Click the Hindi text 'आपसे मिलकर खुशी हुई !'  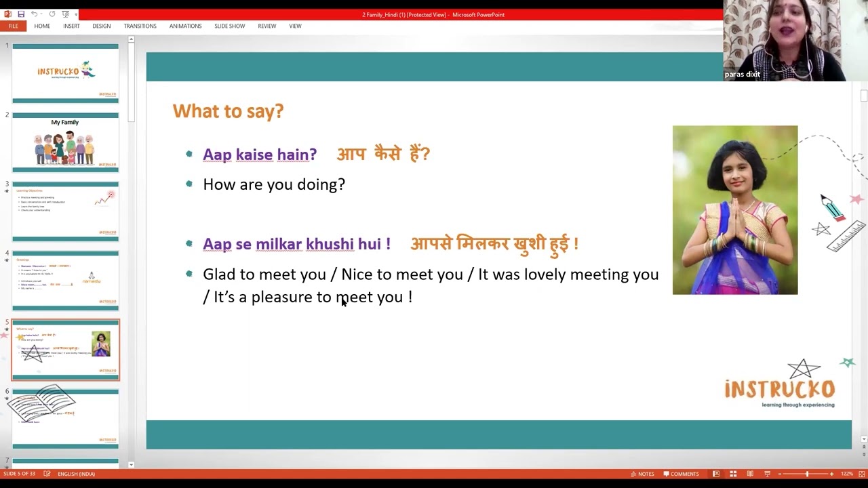coord(494,243)
